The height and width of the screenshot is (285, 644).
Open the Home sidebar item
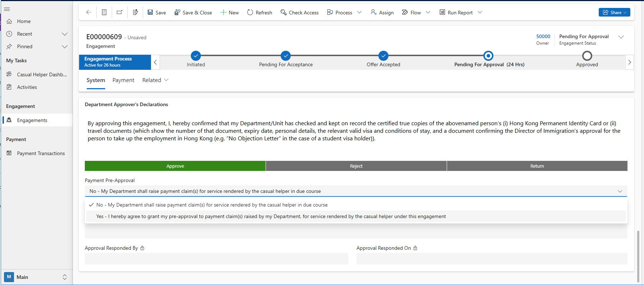point(24,21)
